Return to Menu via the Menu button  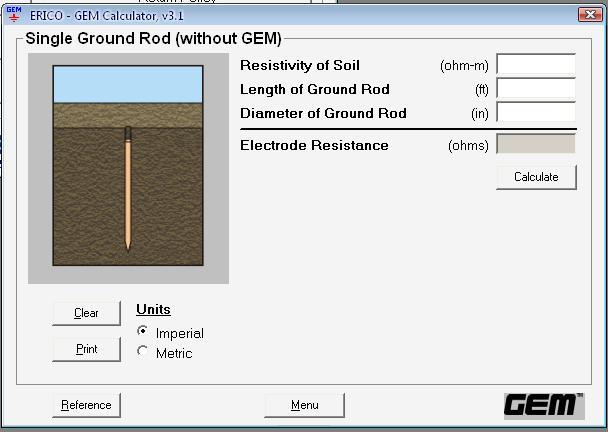coord(304,405)
